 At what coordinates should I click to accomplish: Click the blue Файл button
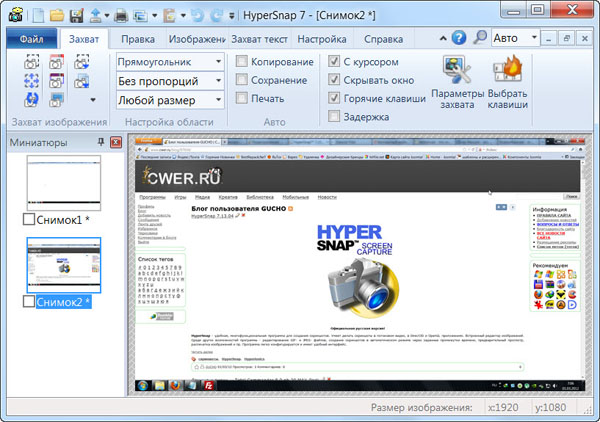tap(30, 39)
